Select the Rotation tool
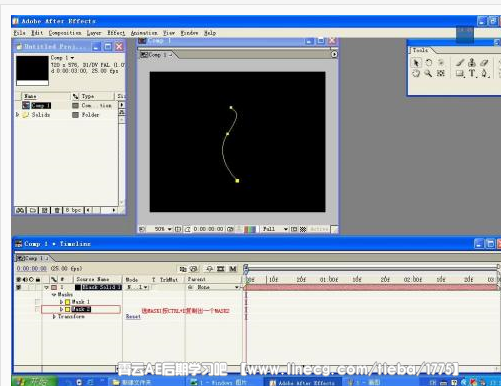 coord(429,63)
